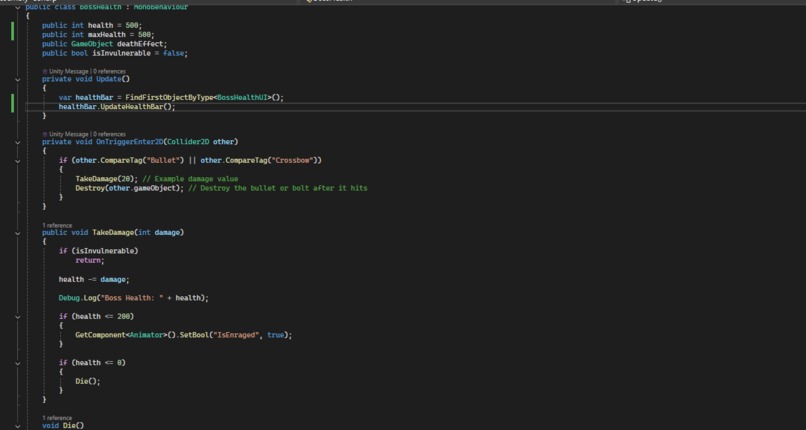Collapse the Die method fold chevron
Viewport: 806px width, 430px height.
tap(18, 426)
